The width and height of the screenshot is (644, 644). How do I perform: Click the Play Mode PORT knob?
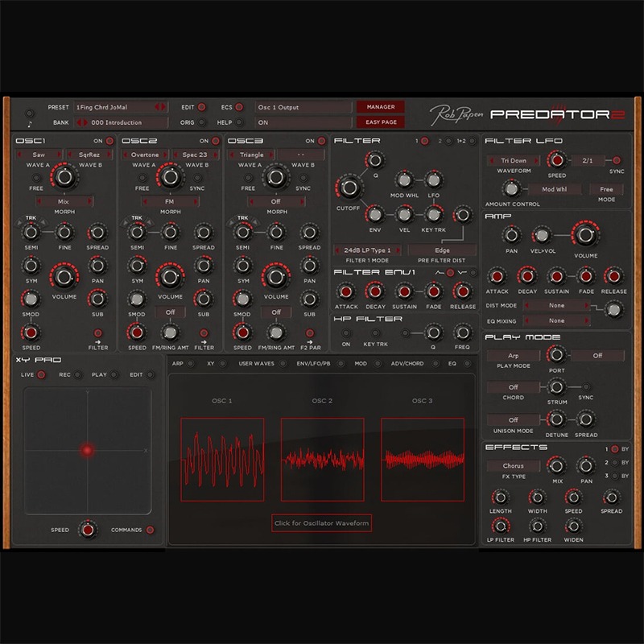pos(556,355)
